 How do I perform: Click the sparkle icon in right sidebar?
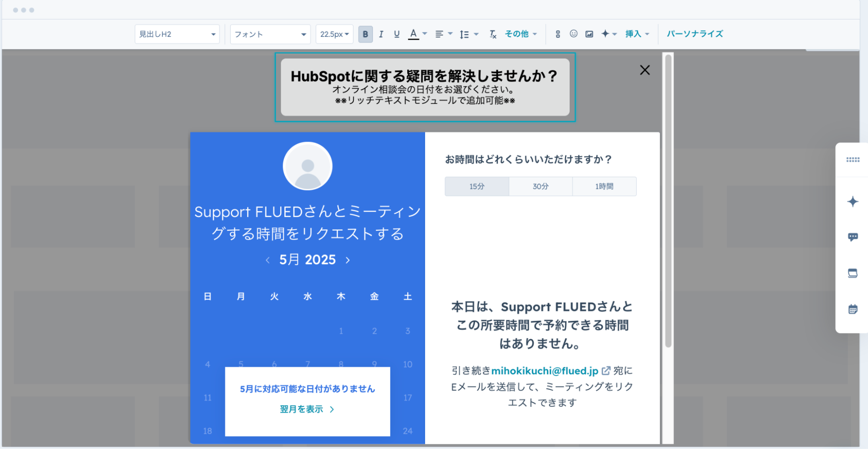coord(853,201)
